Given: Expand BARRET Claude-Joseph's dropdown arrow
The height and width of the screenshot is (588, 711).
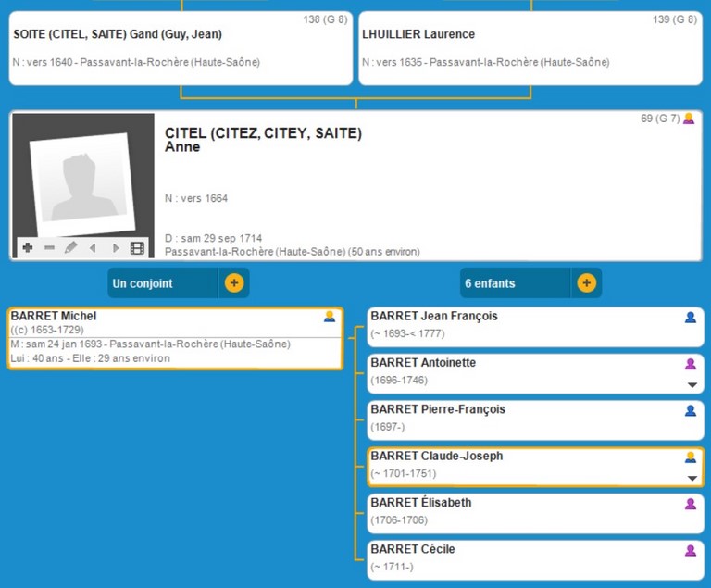Looking at the screenshot, I should click(691, 478).
